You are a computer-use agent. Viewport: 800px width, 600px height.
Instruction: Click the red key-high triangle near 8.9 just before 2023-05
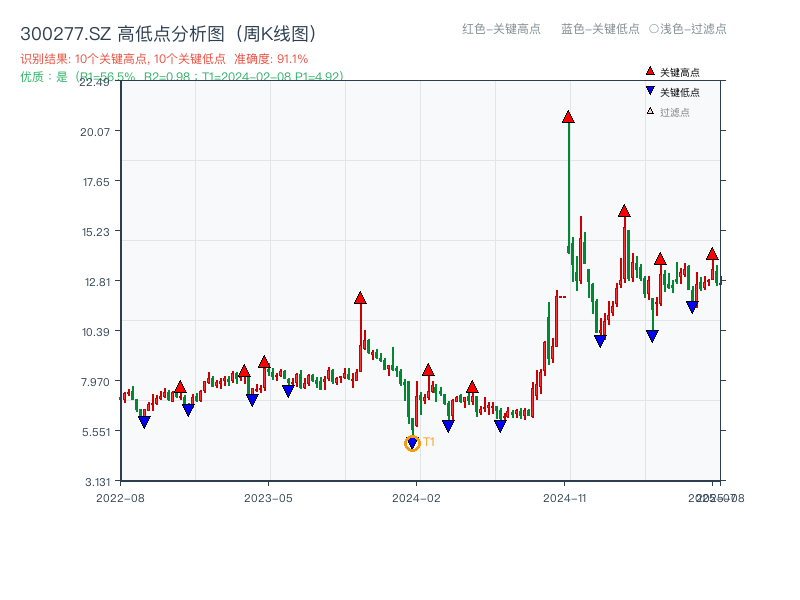tap(264, 362)
